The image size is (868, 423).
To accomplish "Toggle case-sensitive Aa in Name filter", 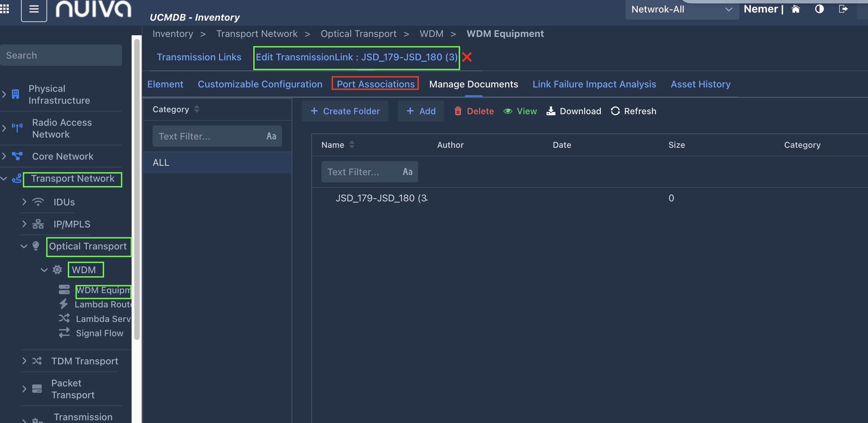I will [x=407, y=172].
